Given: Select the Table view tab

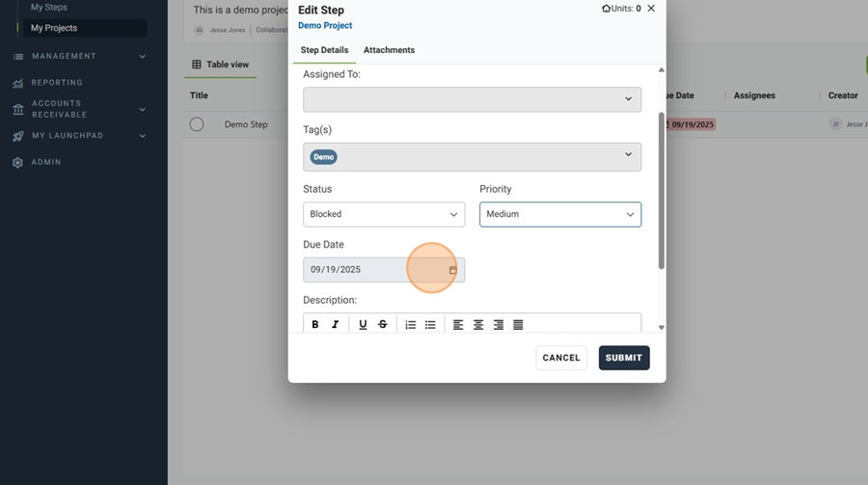Looking at the screenshot, I should point(220,65).
